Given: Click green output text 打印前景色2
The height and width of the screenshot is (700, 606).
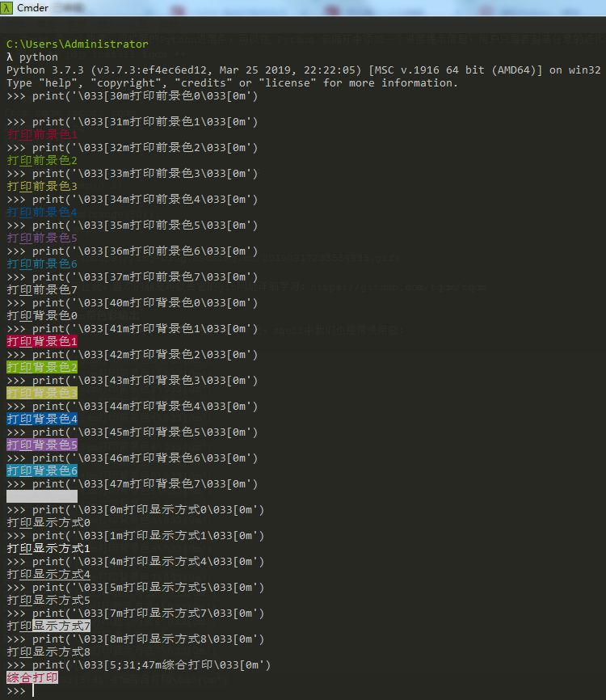Looking at the screenshot, I should (x=42, y=161).
